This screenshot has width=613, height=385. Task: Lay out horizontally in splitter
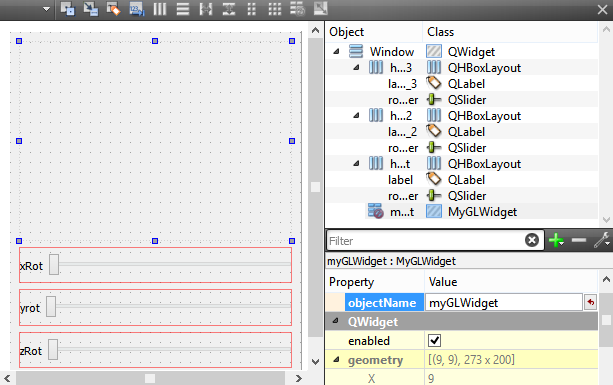click(x=206, y=9)
